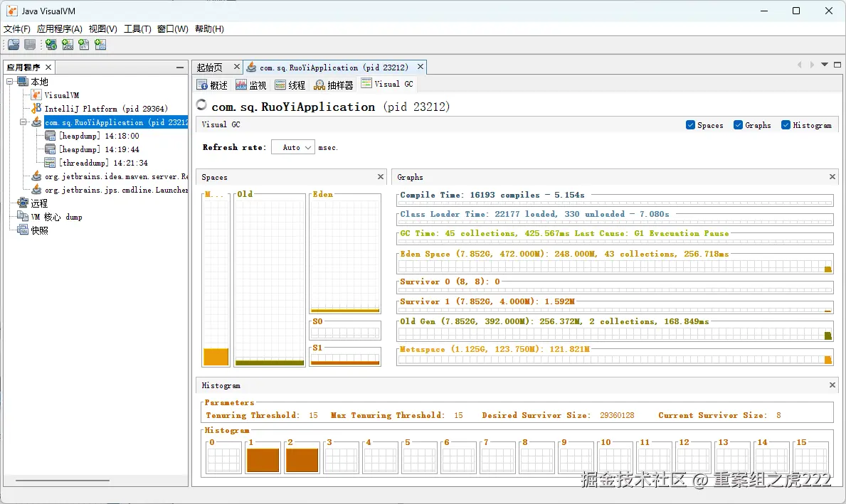Close the 应用程序 panel tab
Screen dimensions: 846x504
tap(48, 68)
